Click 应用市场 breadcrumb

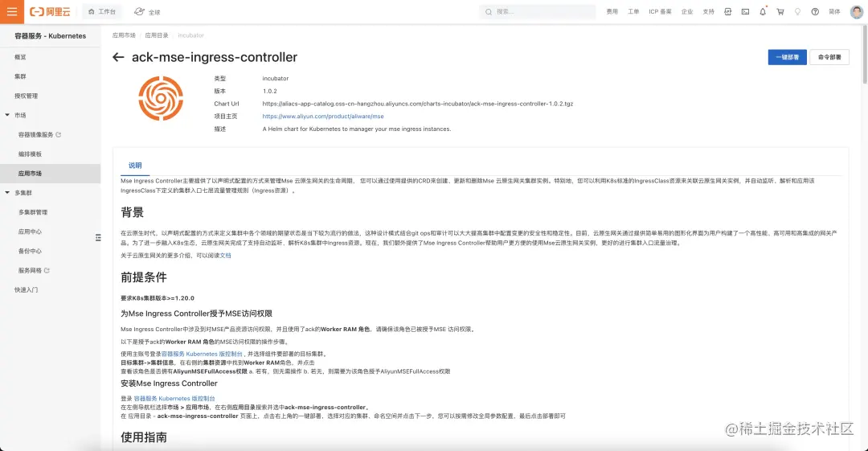124,35
